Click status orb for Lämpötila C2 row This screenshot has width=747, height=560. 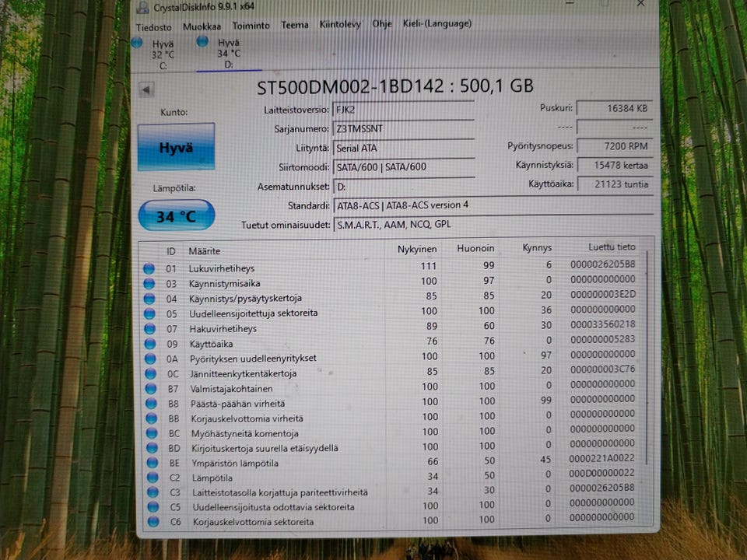tap(153, 478)
